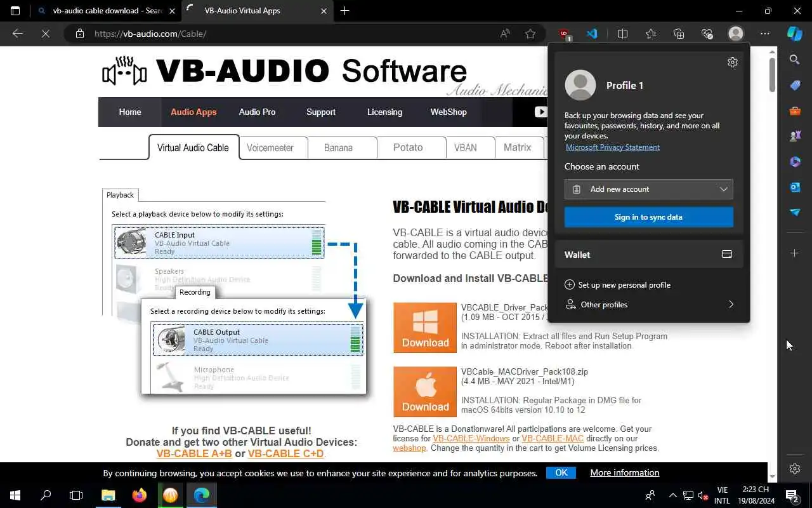Open the Licensing menu item
Image resolution: width=812 pixels, height=508 pixels.
click(384, 112)
